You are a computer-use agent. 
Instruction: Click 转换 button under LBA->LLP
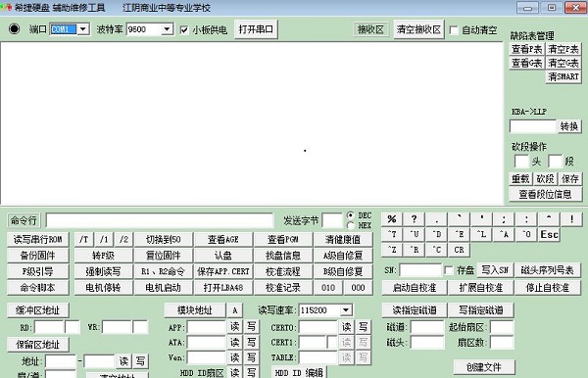tap(569, 126)
